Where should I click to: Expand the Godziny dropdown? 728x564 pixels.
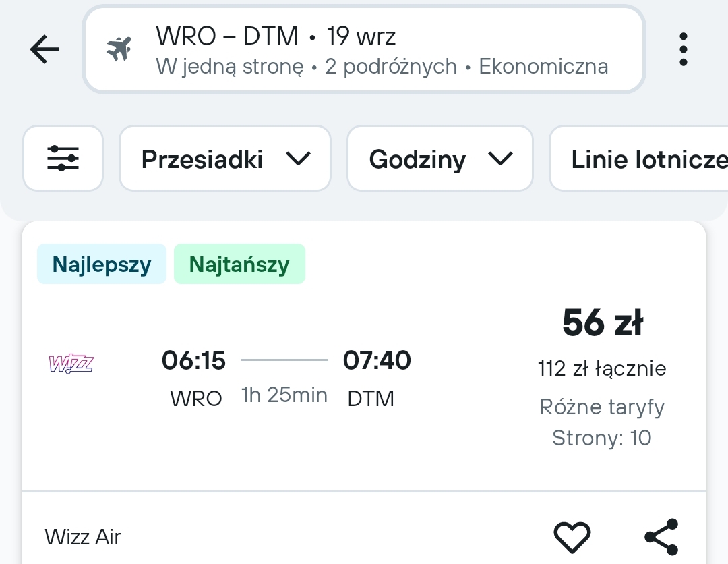pos(439,158)
